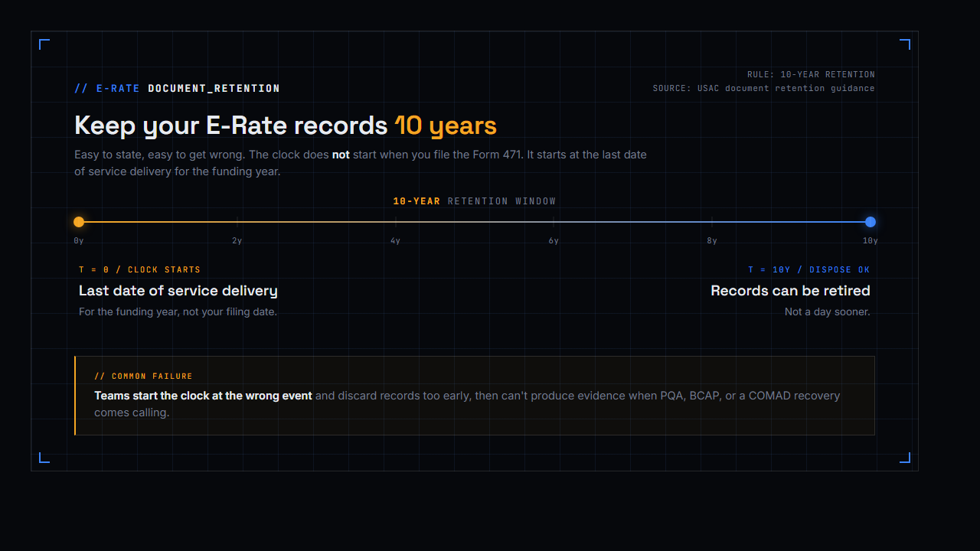Click the 'comes calling.' line in the callout
The width and height of the screenshot is (980, 551).
coord(132,413)
